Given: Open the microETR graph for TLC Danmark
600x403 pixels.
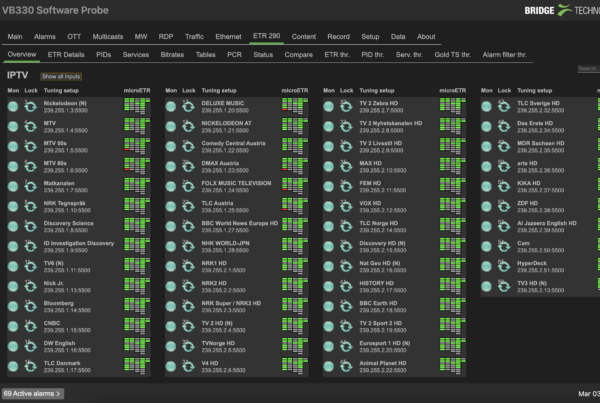Looking at the screenshot, I should click(137, 366).
